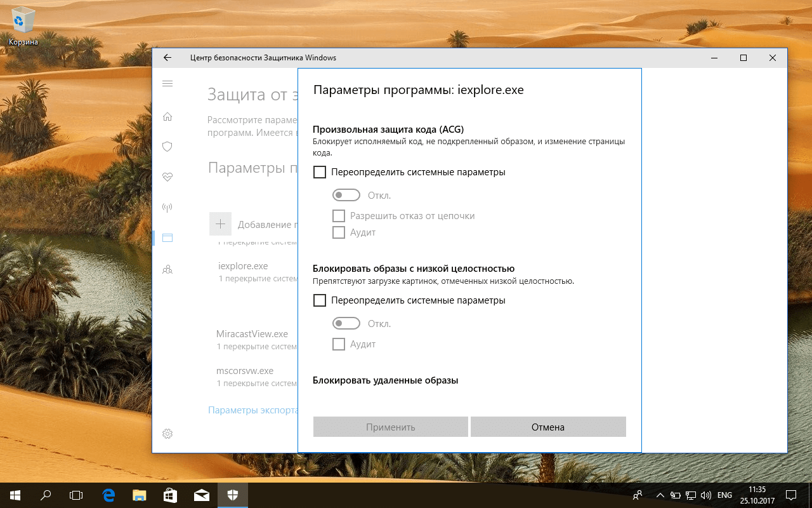Select iexplore.exe in the program list
The width and height of the screenshot is (812, 508).
(243, 266)
